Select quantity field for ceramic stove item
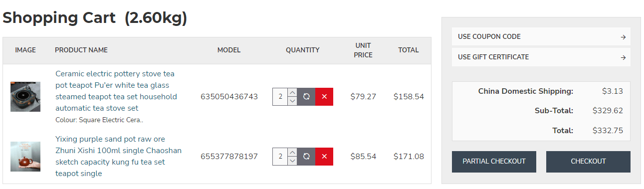The width and height of the screenshot is (644, 189). click(280, 97)
